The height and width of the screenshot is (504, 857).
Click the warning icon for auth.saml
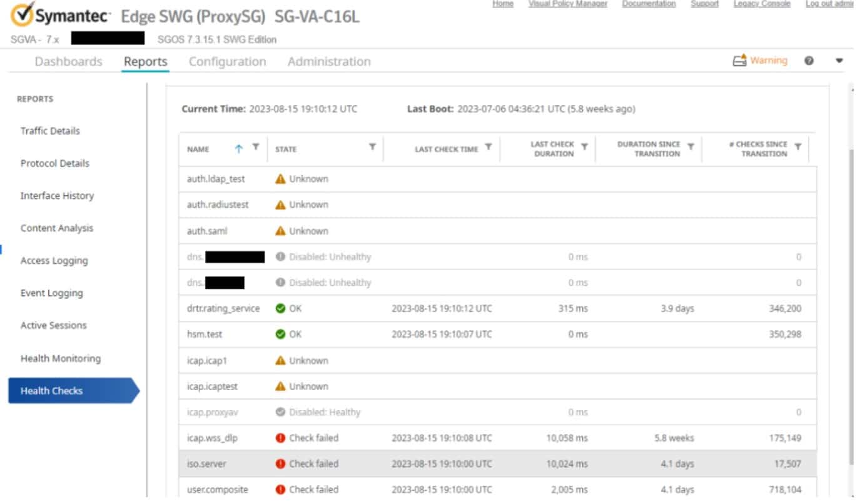tap(280, 231)
